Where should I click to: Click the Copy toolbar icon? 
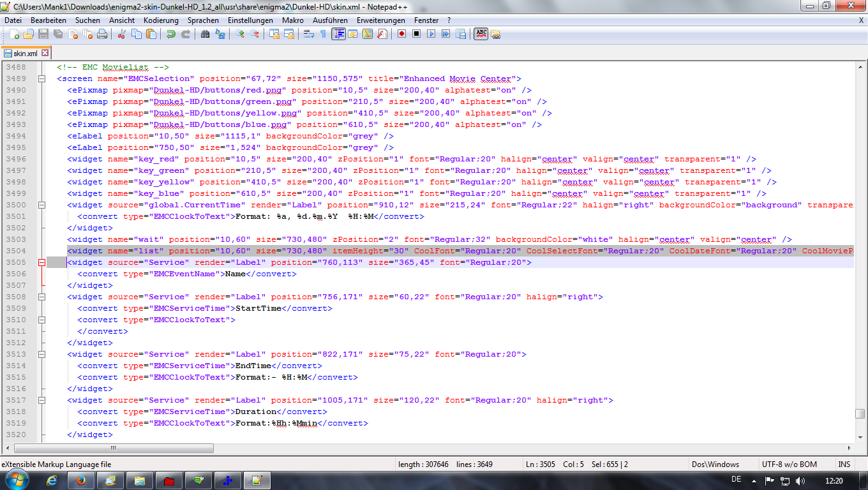[x=136, y=34]
